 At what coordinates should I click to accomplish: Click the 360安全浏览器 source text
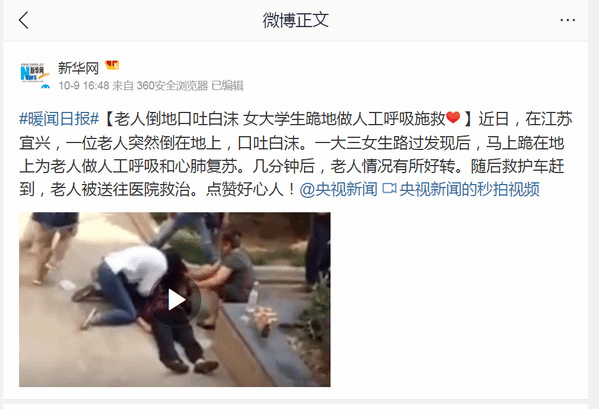coord(172,86)
